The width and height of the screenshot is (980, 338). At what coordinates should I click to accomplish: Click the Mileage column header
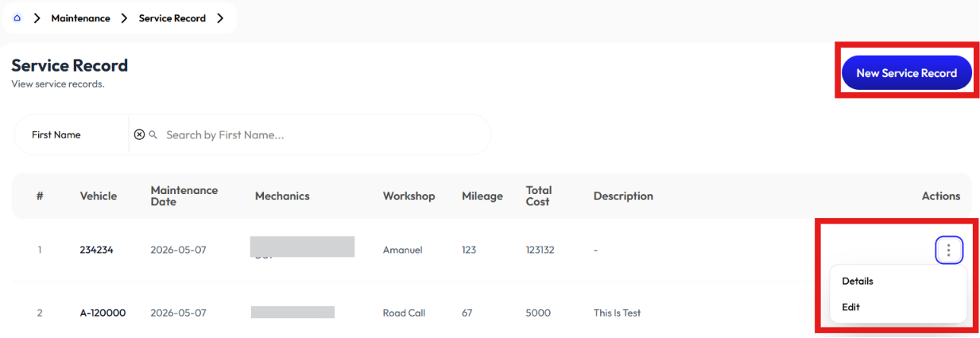482,196
